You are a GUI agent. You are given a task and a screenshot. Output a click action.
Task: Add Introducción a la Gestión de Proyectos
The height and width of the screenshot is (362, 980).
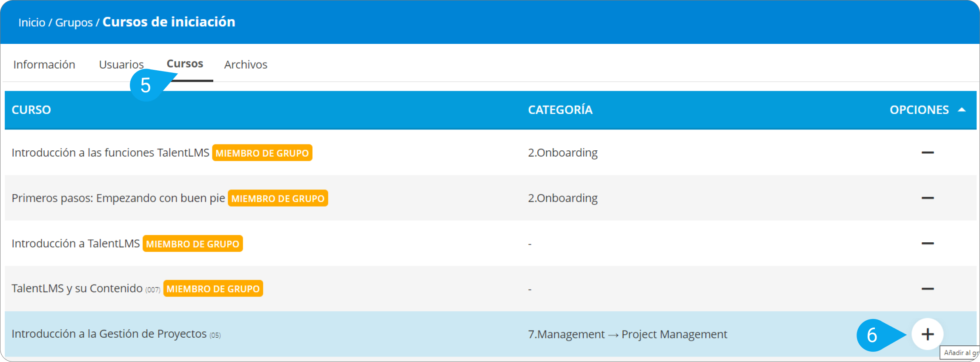click(927, 334)
